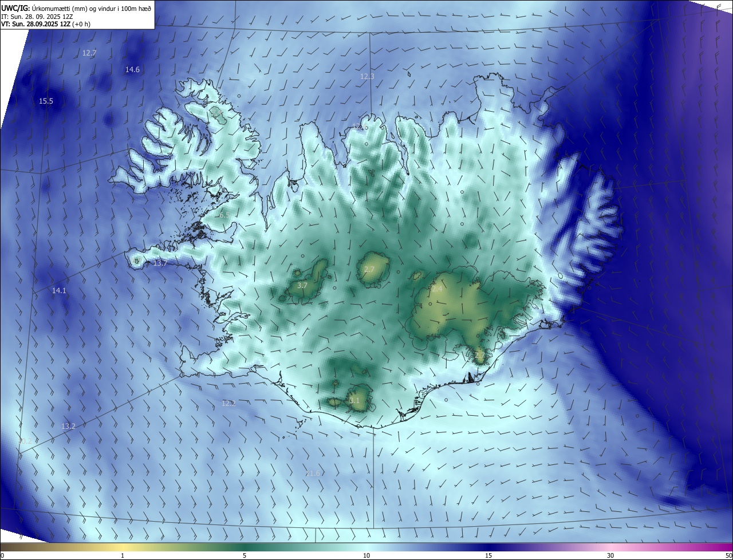Click the 6.5 value label in west Iceland
Image resolution: width=733 pixels, height=560 pixels.
point(224,215)
